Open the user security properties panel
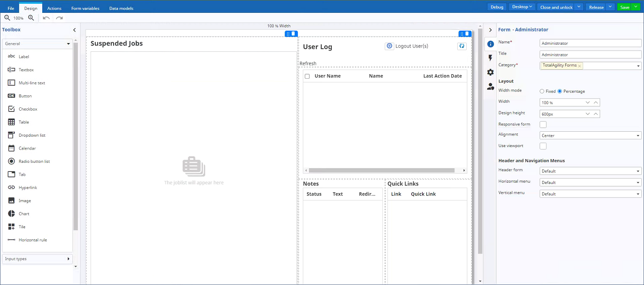Viewport: 644px width, 285px height. click(x=490, y=87)
